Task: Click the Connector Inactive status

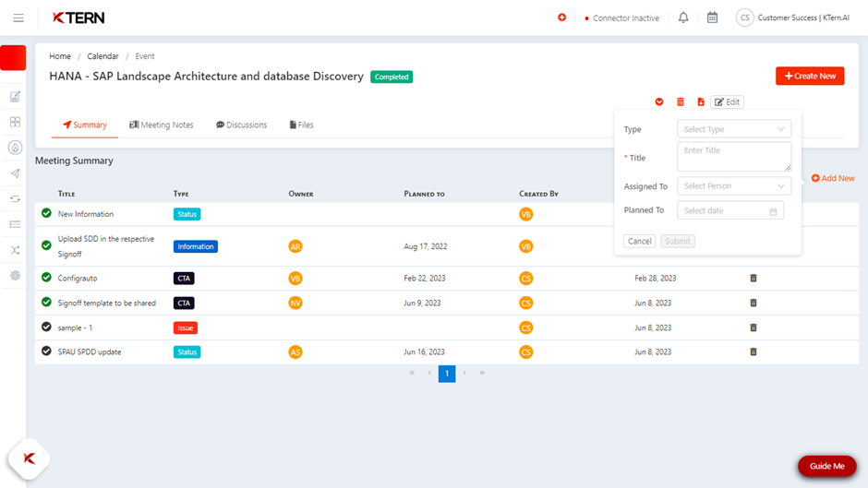Action: (621, 18)
